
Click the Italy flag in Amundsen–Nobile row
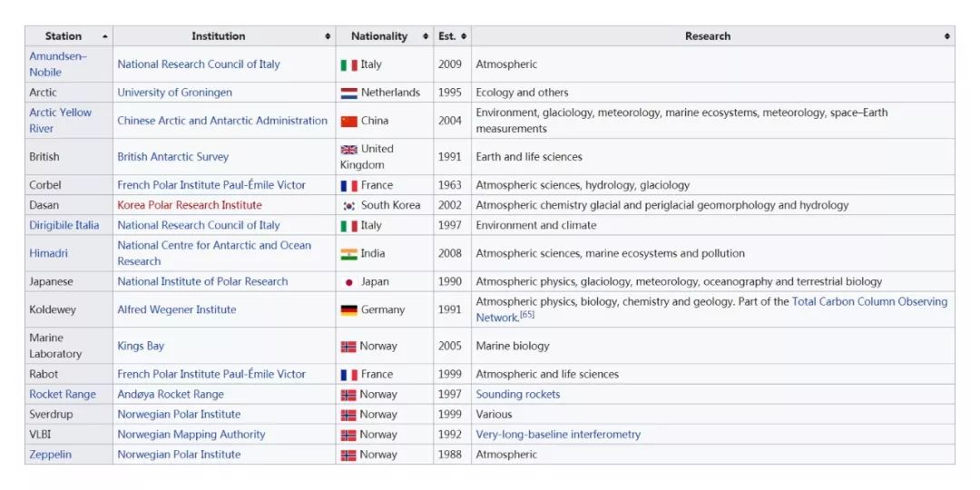click(x=348, y=65)
